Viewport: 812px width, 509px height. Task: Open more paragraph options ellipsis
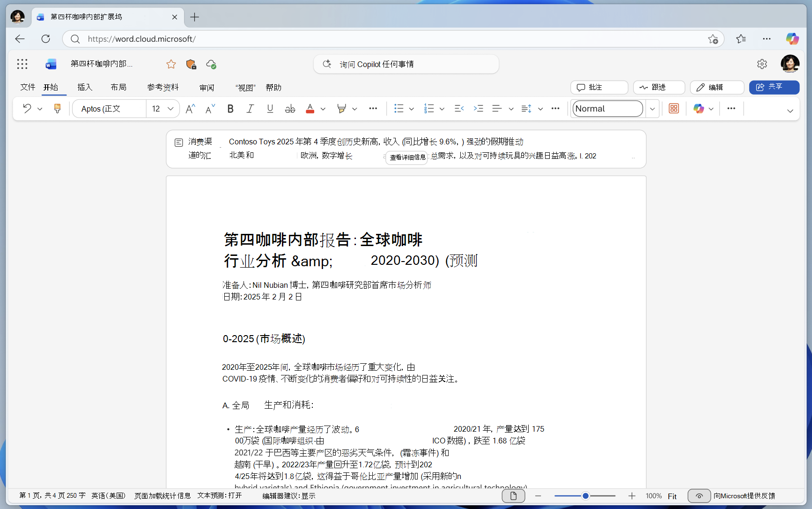[555, 108]
